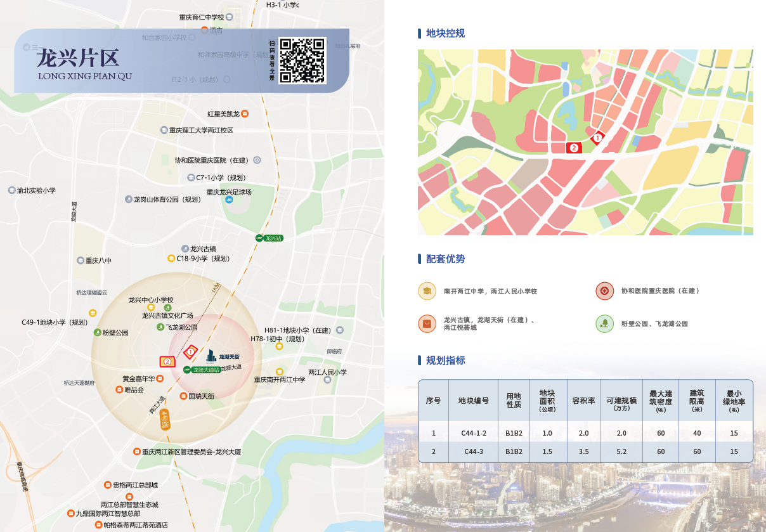Click the green tree park icon under 配套优势
Screen dimensions: 766x532
pyautogui.click(x=604, y=323)
